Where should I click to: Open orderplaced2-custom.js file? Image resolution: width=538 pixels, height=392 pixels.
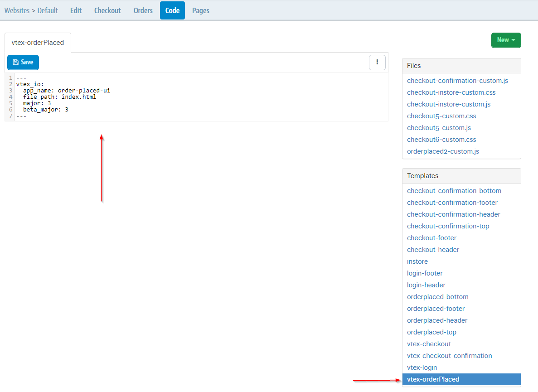point(443,151)
